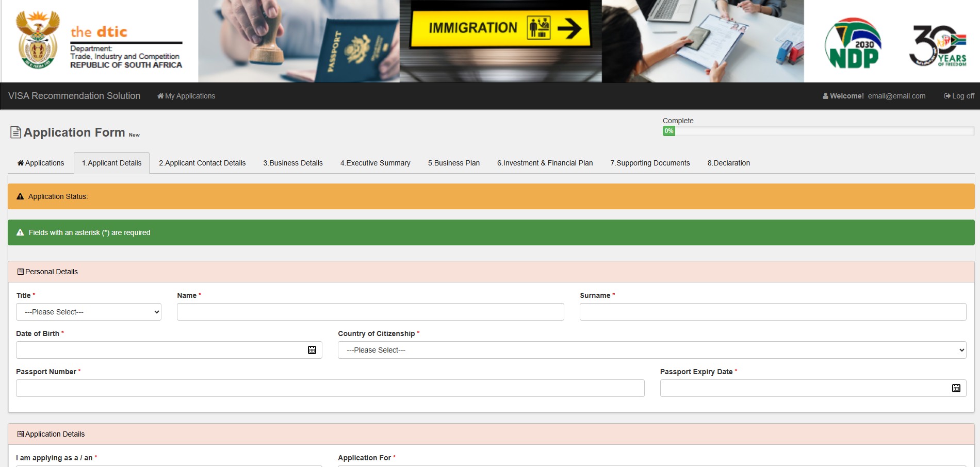Open the Title dropdown
Image resolution: width=980 pixels, height=467 pixels.
tap(89, 312)
